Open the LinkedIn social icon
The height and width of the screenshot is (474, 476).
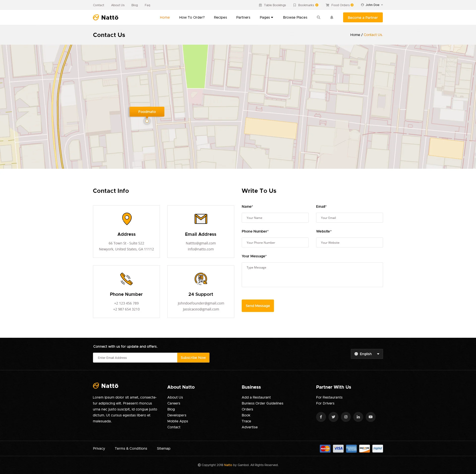(358, 417)
